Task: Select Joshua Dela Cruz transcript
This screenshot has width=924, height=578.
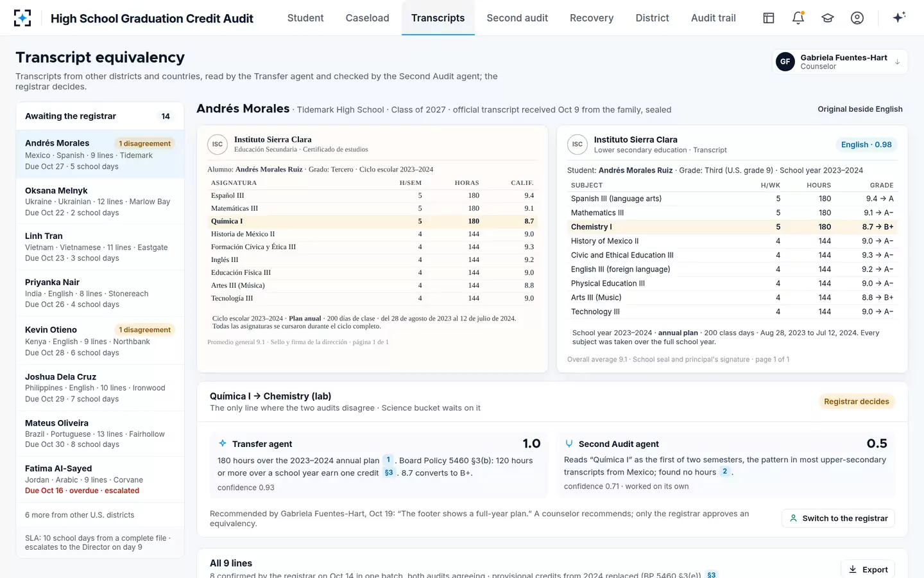Action: pyautogui.click(x=100, y=387)
